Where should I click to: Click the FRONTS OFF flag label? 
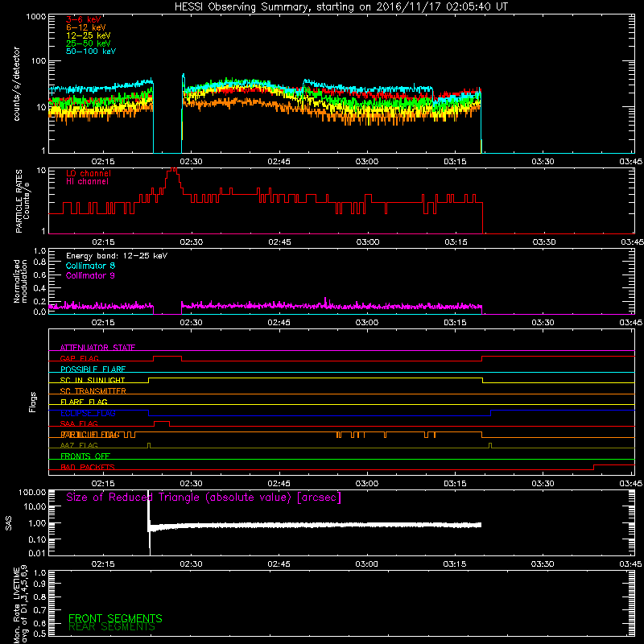pyautogui.click(x=85, y=456)
